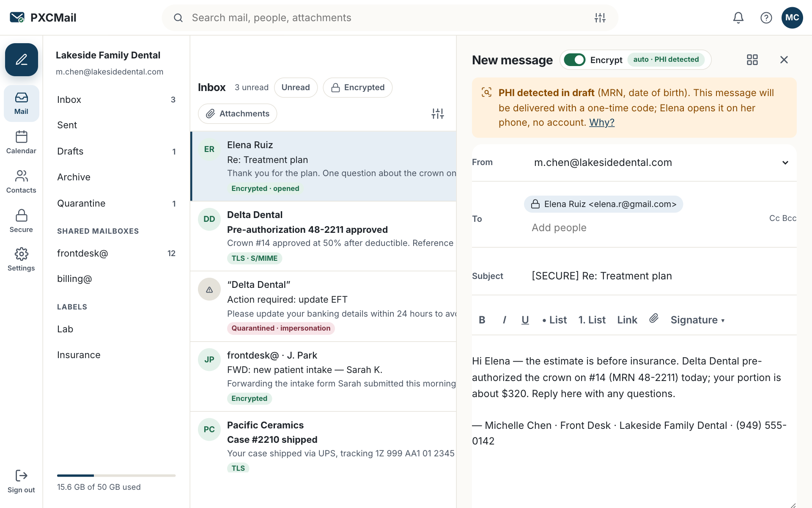Toggle the Encrypt switch off
Image resolution: width=812 pixels, height=508 pixels.
tap(574, 60)
